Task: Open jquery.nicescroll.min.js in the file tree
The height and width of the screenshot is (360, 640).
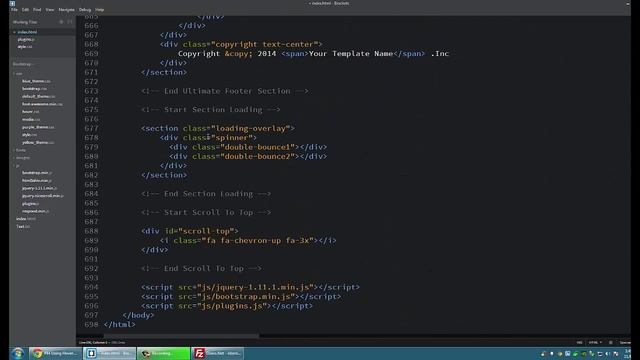Action: (x=42, y=196)
